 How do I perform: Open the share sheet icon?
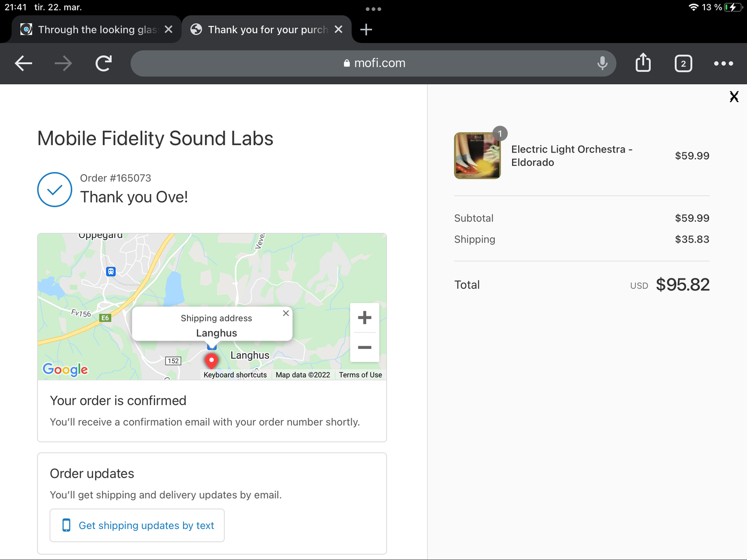tap(643, 63)
